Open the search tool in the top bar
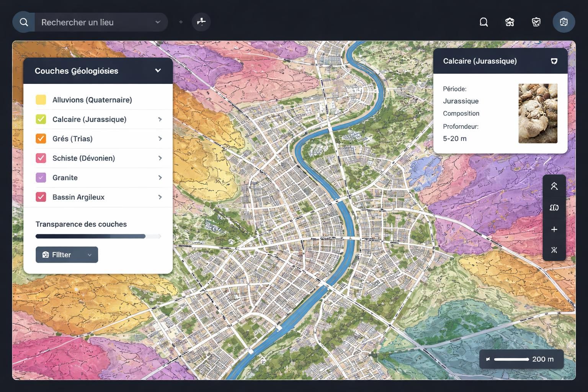Screen dimensions: 588x392 click(23, 22)
